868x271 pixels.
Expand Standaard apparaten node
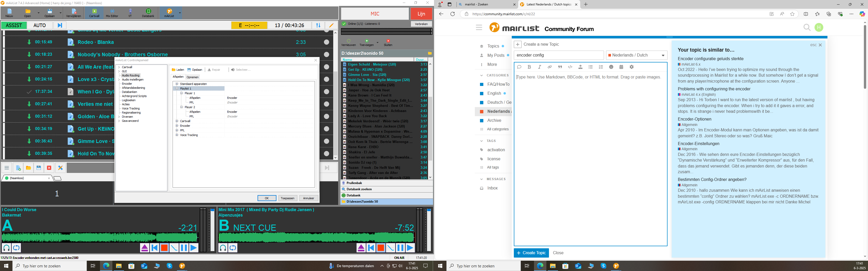pyautogui.click(x=176, y=84)
